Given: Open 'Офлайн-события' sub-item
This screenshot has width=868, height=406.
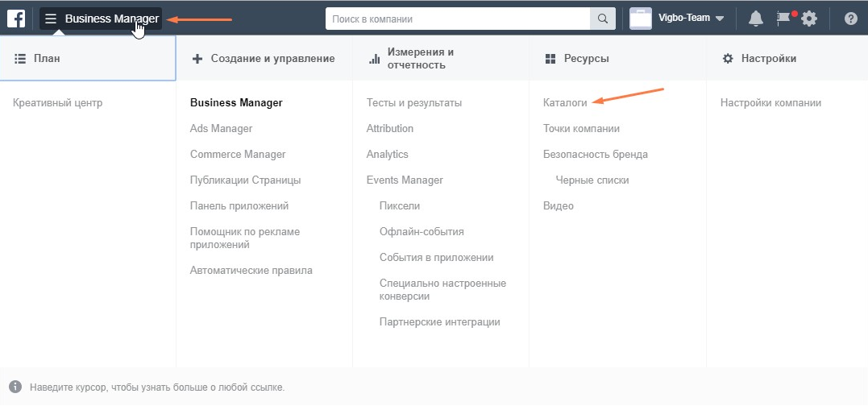Looking at the screenshot, I should coord(422,232).
